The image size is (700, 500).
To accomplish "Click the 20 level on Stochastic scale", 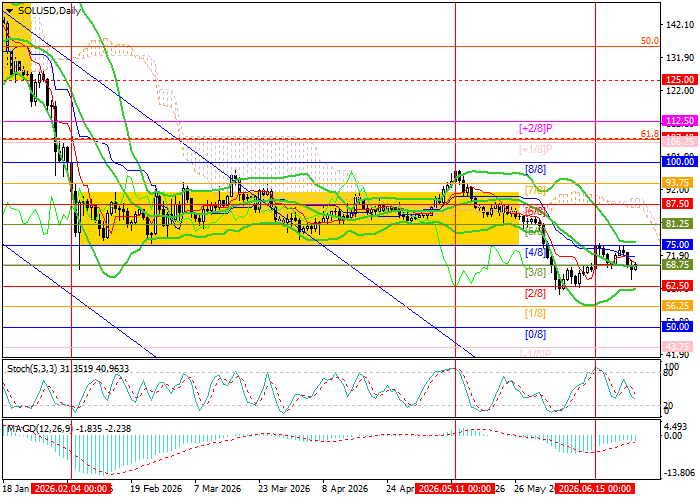I will point(668,406).
